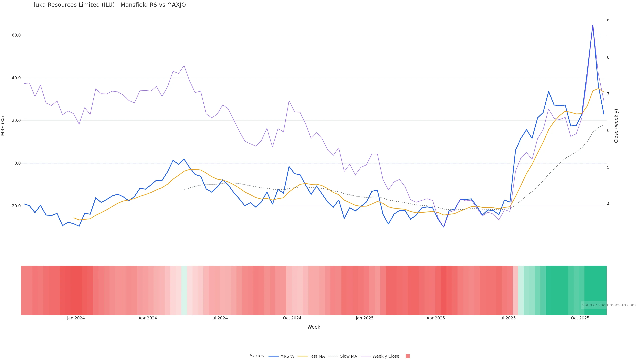This screenshot has width=644, height=362.
Task: Click the dotted Slow MA legend line icon
Action: [333, 356]
